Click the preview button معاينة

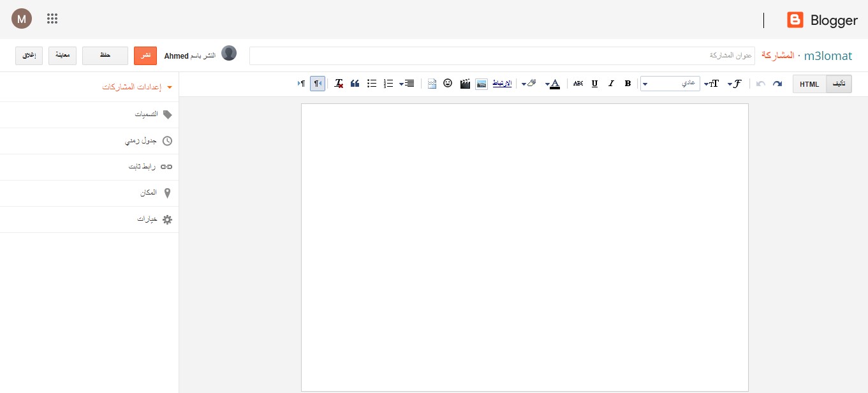click(x=63, y=56)
